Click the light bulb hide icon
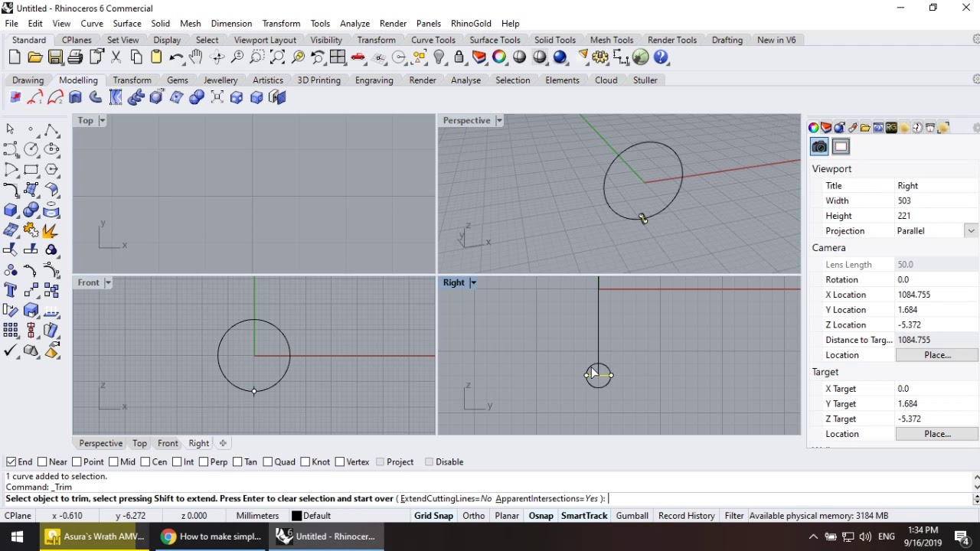 [439, 57]
